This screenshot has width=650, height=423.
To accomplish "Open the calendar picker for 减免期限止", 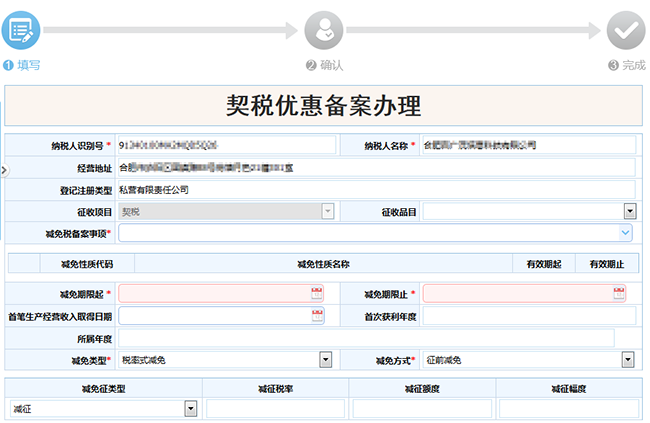I will click(x=619, y=294).
